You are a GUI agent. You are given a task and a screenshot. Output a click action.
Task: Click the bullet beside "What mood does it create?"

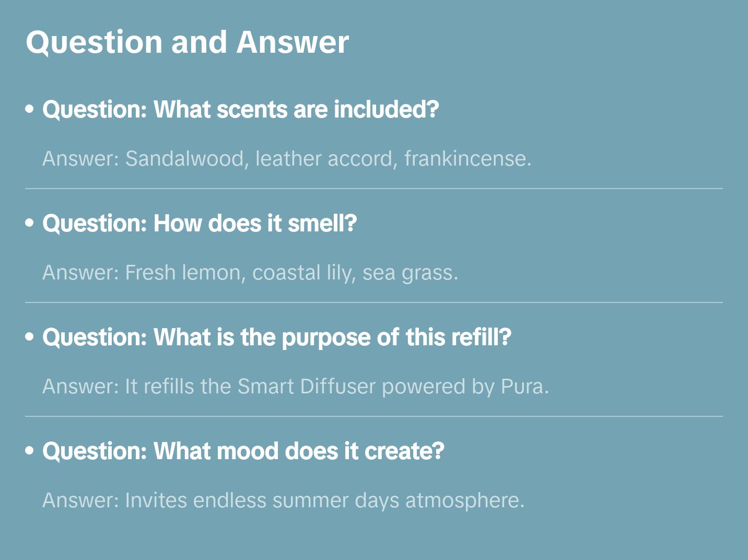tap(30, 451)
